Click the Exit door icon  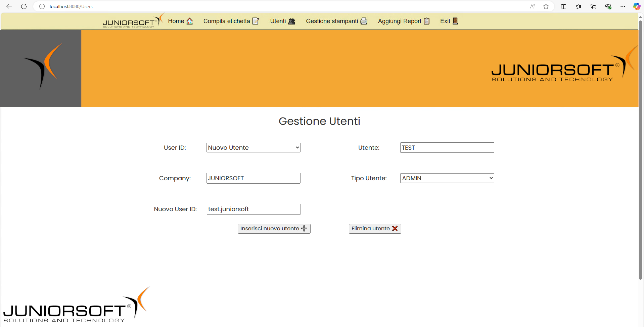click(455, 21)
